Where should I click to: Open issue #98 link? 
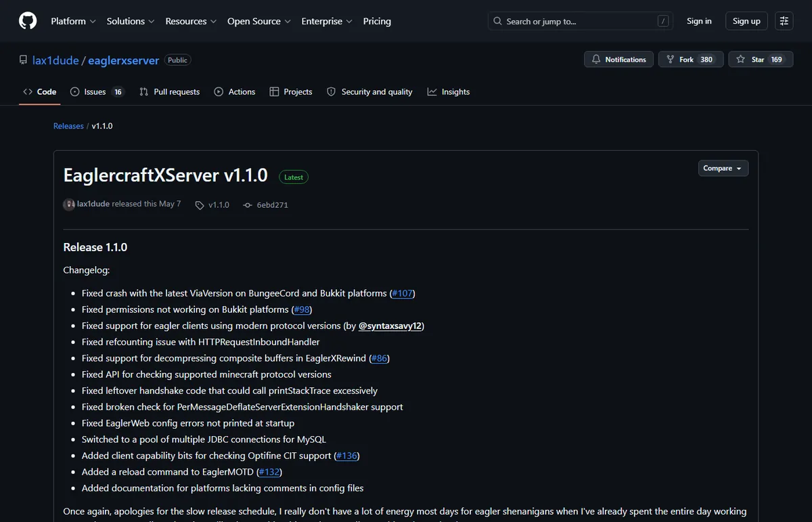pyautogui.click(x=302, y=309)
